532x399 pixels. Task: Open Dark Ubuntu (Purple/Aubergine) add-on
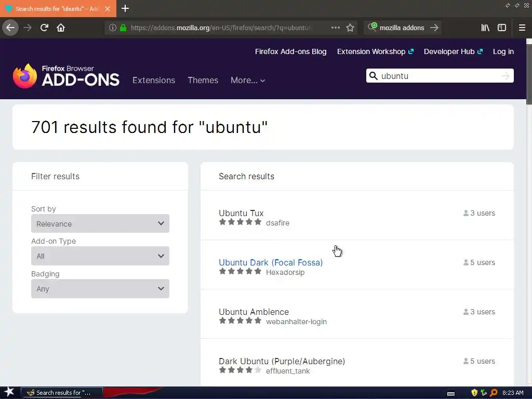(282, 361)
